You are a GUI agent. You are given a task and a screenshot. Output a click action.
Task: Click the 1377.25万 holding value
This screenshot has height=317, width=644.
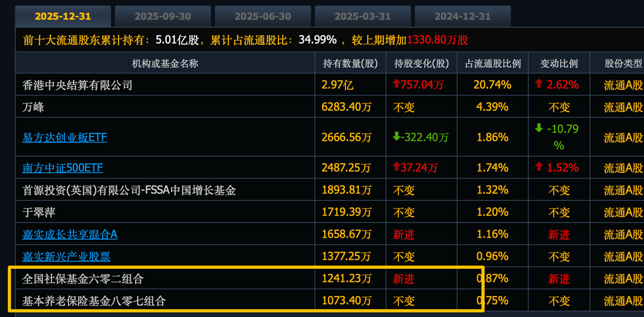pyautogui.click(x=347, y=257)
